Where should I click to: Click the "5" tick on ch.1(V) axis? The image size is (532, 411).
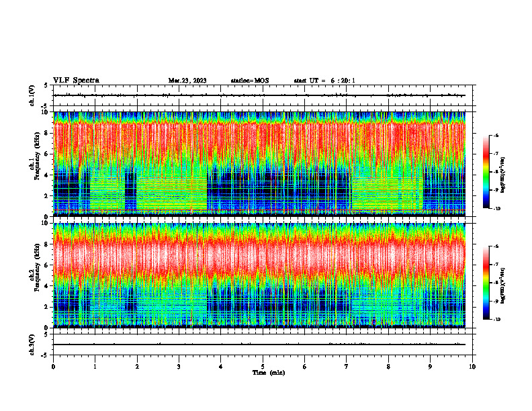(x=46, y=85)
